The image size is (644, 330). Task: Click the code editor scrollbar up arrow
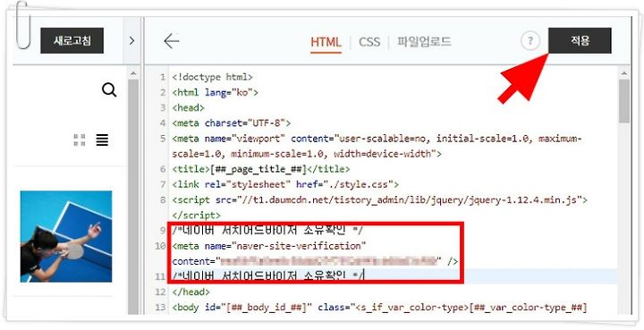pyautogui.click(x=624, y=74)
